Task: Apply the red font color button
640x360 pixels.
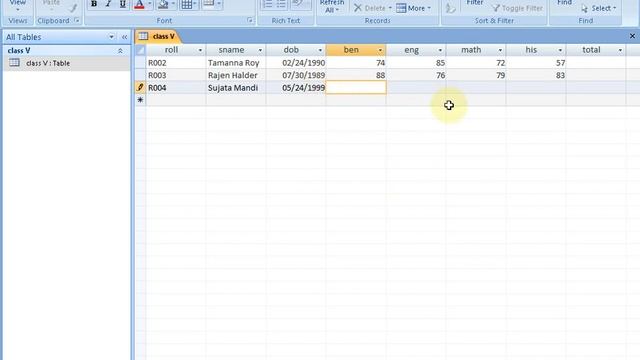Action: tap(139, 4)
